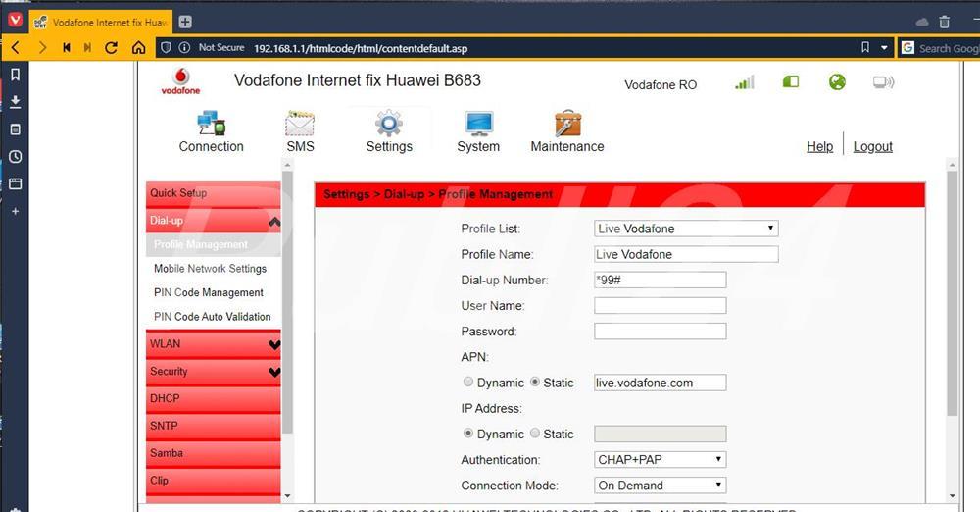980x512 pixels.
Task: Click the page vertical scrollbar
Action: (952, 294)
